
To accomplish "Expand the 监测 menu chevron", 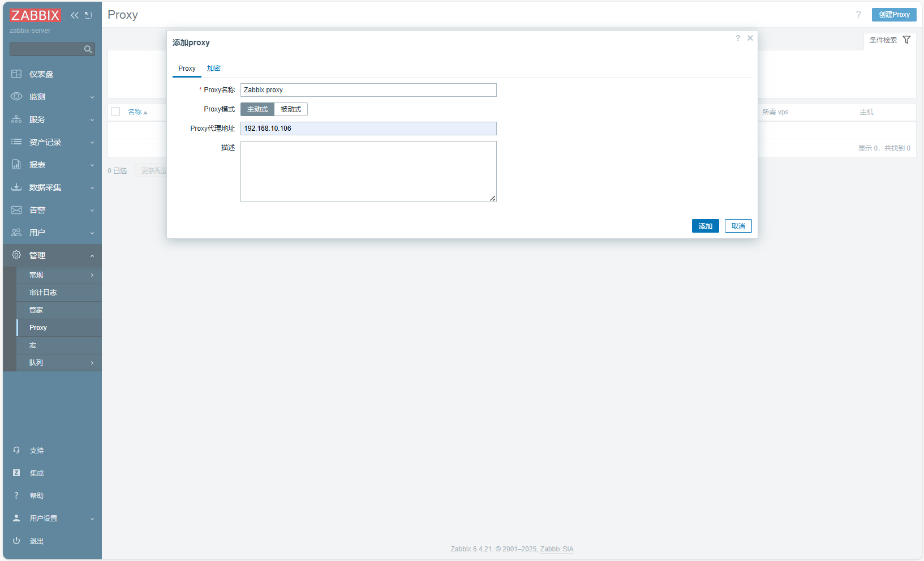I will [92, 97].
